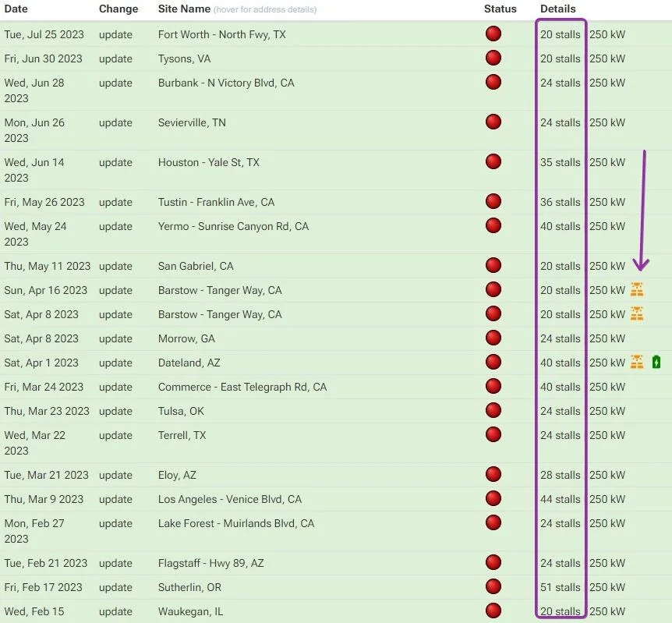Click the red status dot for Tulsa, OK

pos(493,410)
